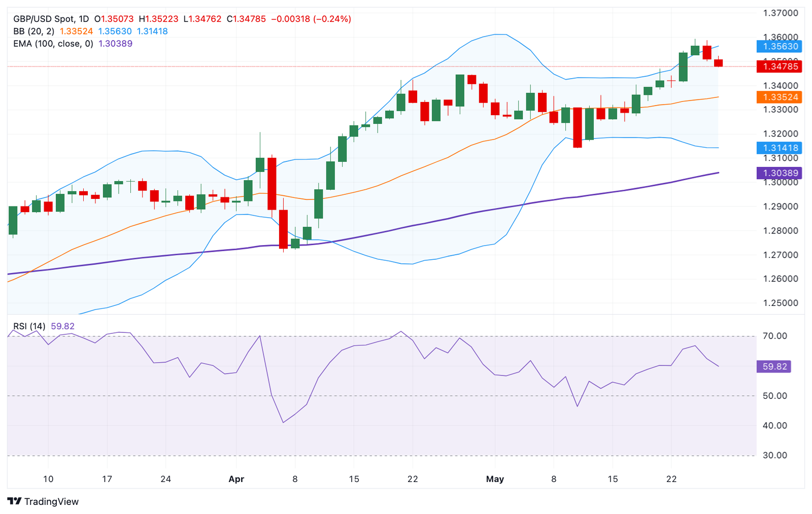812x514 pixels.
Task: Click the 1.37000 price axis label
Action: tap(781, 13)
